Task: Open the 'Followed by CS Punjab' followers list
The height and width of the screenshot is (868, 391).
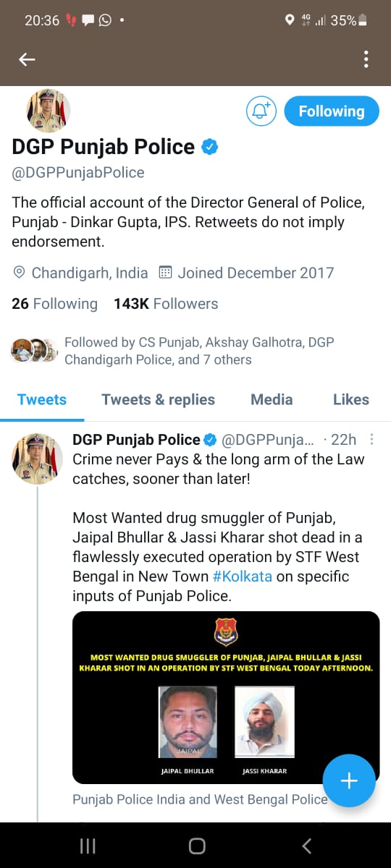Action: 172,350
